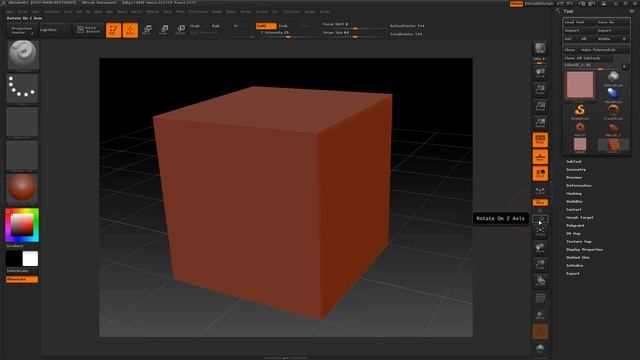Expand the Deformation section

point(579,185)
